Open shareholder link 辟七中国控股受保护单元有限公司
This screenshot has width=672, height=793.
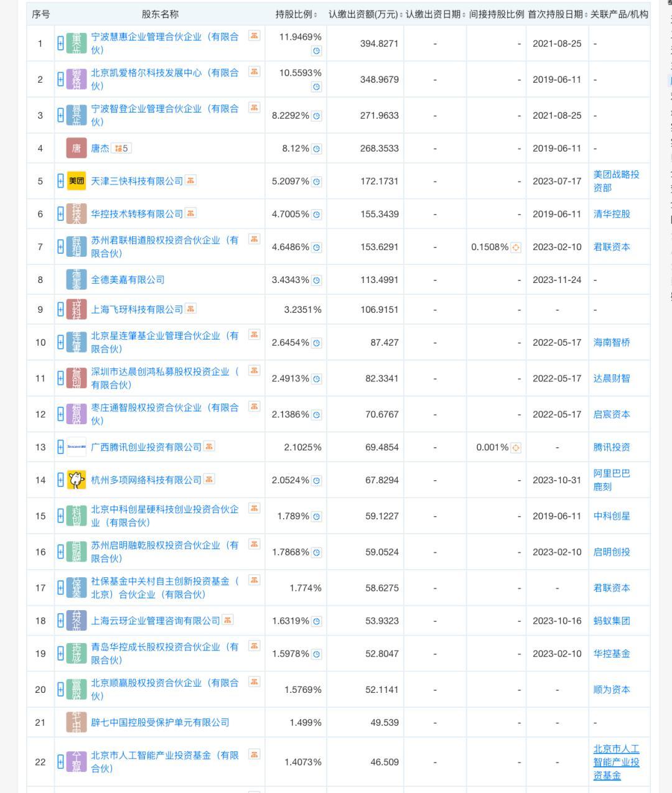point(161,722)
